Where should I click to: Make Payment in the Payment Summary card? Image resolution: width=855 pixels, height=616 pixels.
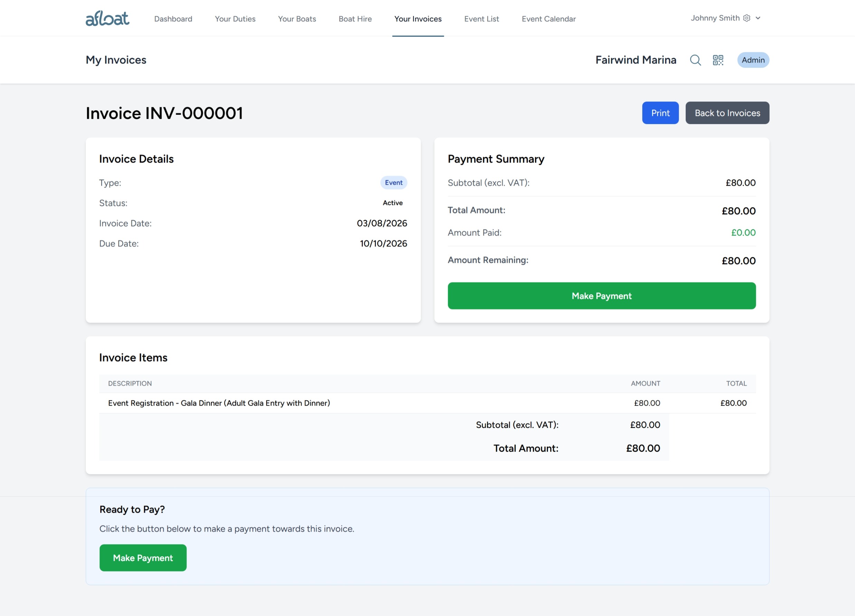click(x=601, y=296)
